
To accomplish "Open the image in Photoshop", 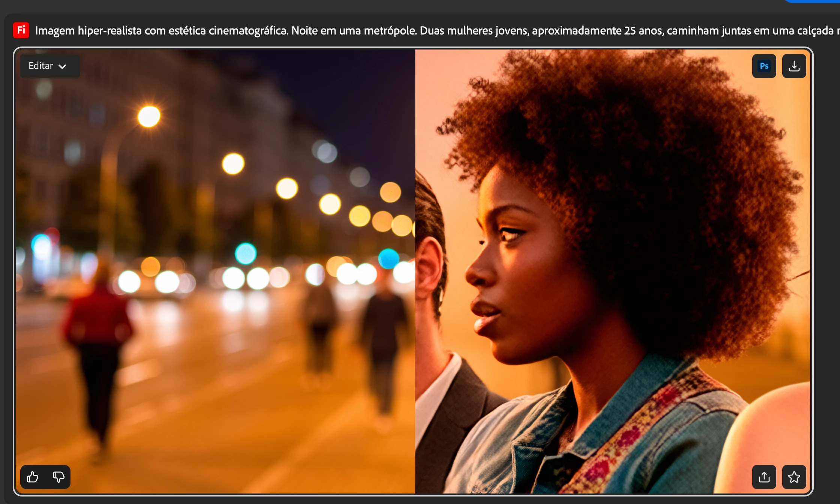I will point(764,66).
